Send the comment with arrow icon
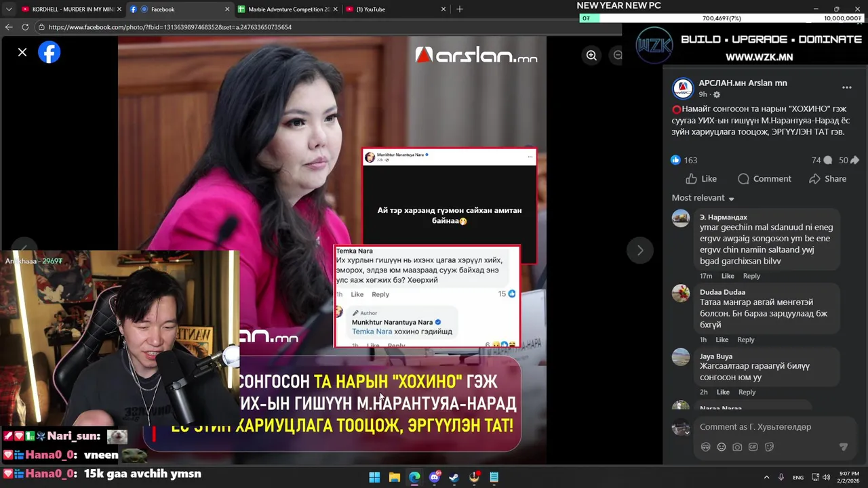Viewport: 868px width, 488px height. [844, 447]
